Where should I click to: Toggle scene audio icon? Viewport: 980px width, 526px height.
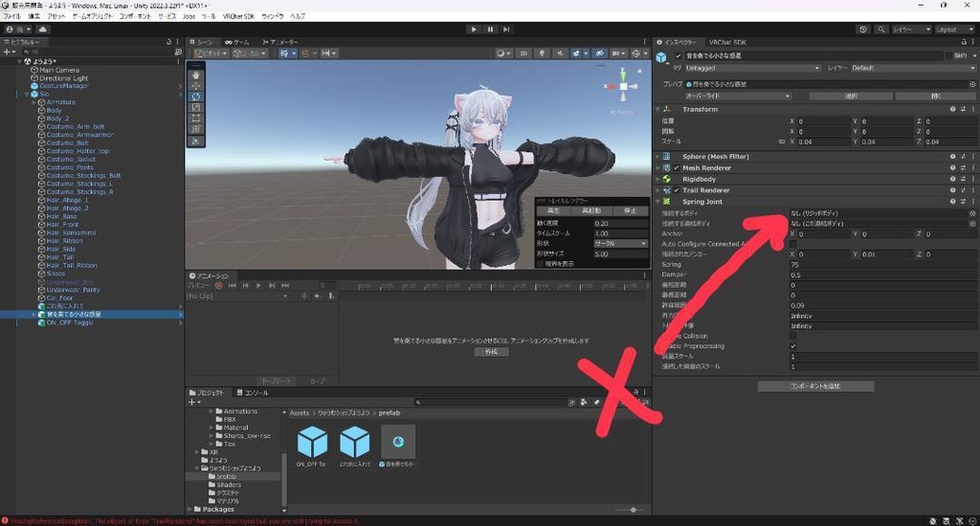click(x=559, y=54)
